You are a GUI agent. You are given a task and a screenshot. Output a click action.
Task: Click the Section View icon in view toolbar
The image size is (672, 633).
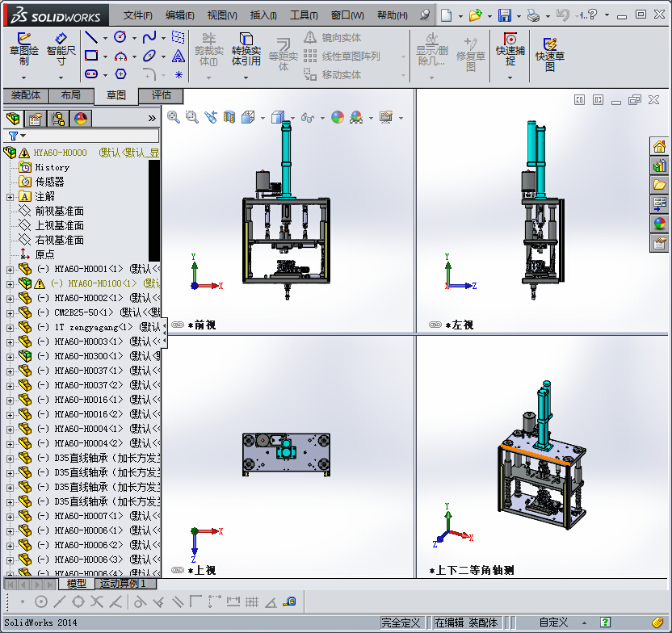(229, 117)
